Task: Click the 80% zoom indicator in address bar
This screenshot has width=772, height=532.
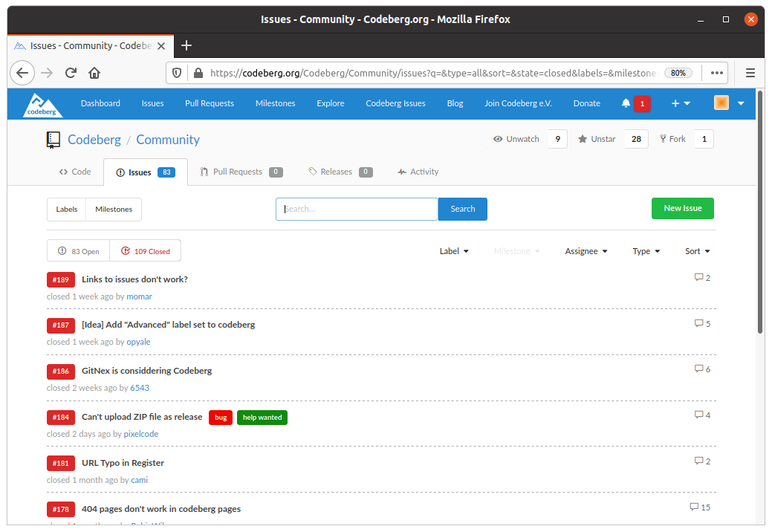Action: (x=678, y=73)
